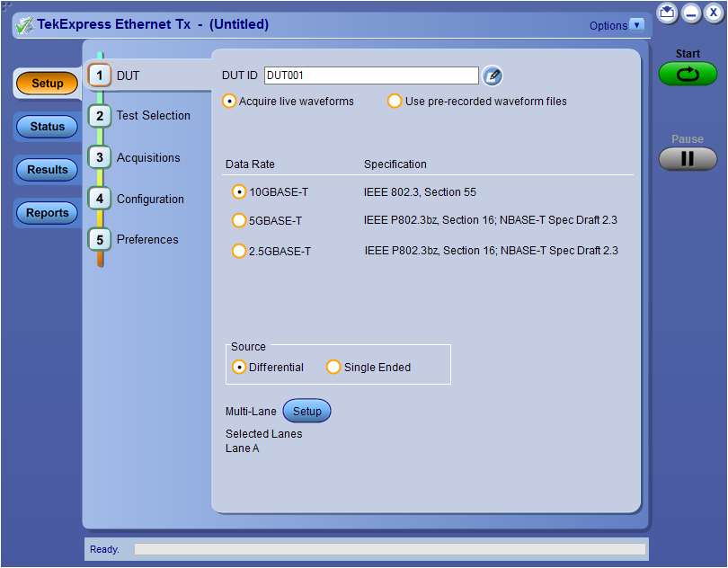This screenshot has width=728, height=568.
Task: Click the Ready progress bar
Action: click(x=390, y=548)
